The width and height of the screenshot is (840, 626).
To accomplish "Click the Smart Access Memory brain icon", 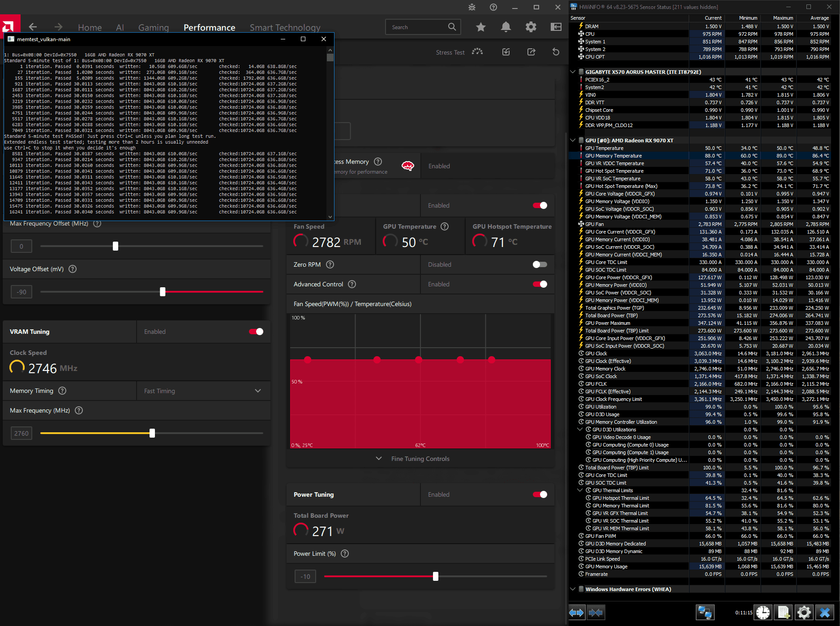I will click(x=407, y=166).
